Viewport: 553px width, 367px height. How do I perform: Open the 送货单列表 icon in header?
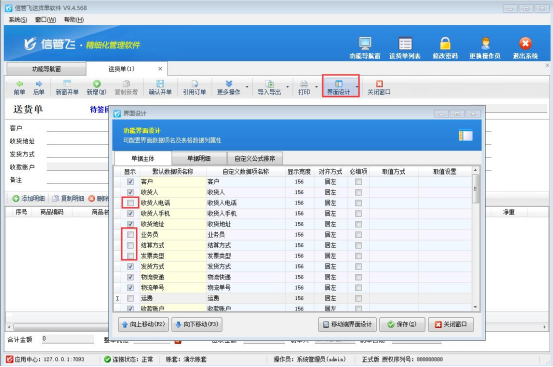click(x=405, y=44)
